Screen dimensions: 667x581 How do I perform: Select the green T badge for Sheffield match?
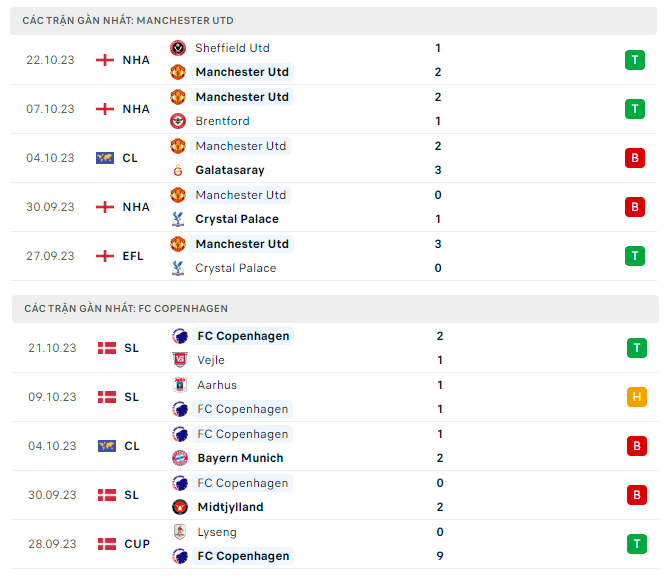pyautogui.click(x=634, y=60)
